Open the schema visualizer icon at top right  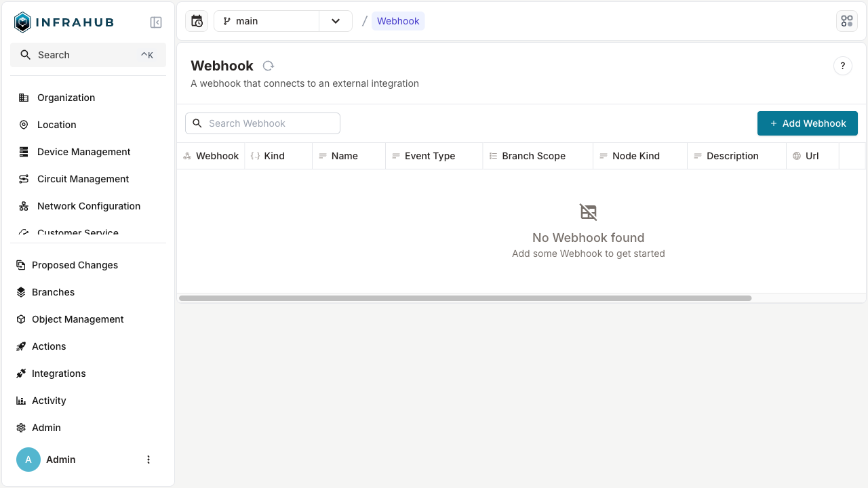[846, 21]
